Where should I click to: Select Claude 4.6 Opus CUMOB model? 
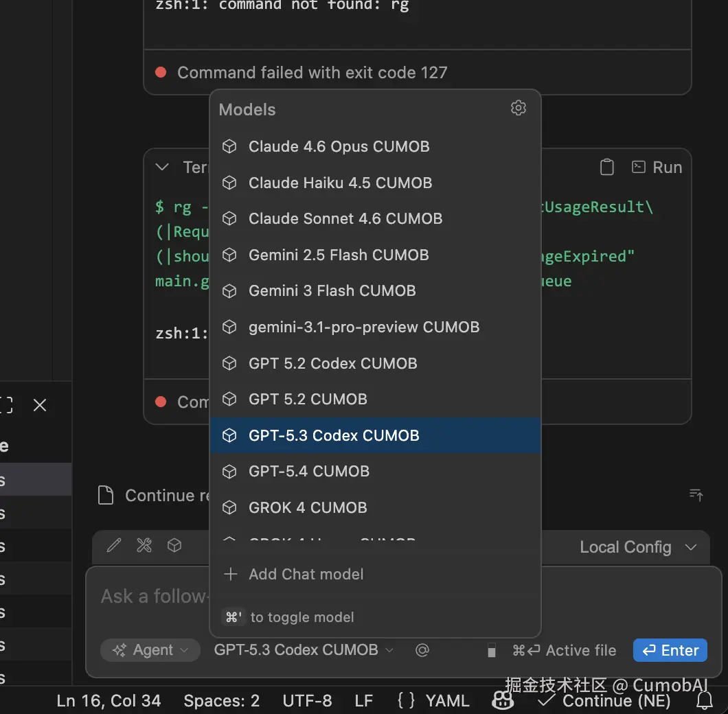pyautogui.click(x=375, y=147)
